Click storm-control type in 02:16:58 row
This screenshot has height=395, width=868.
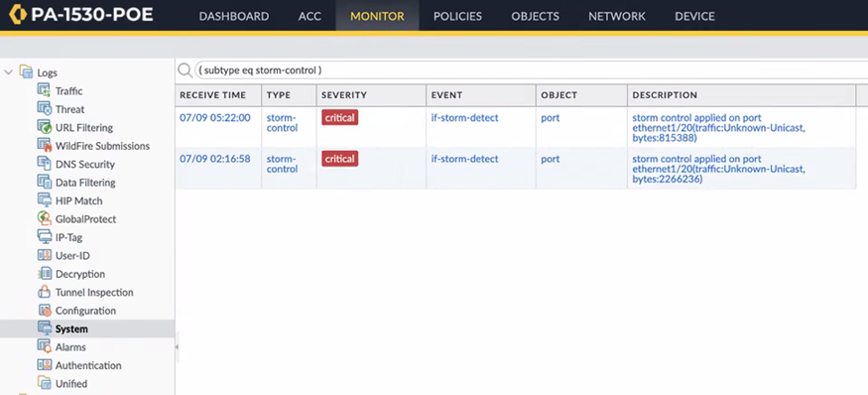(x=282, y=164)
